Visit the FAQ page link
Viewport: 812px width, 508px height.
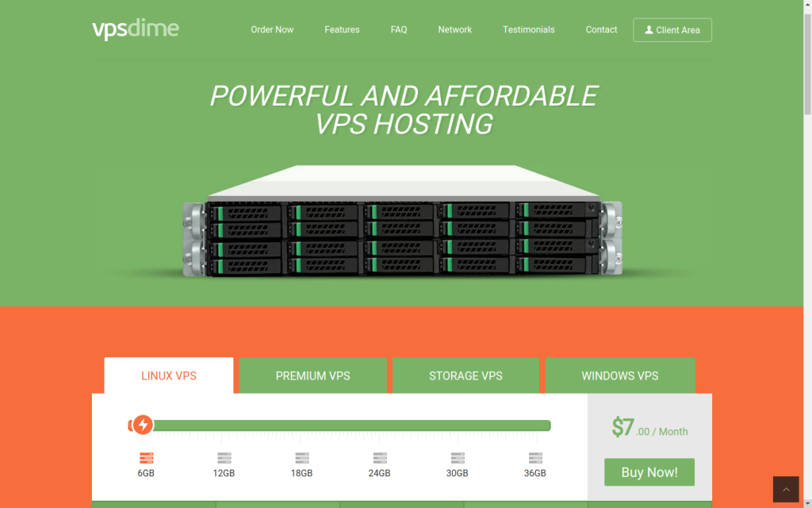pos(399,29)
